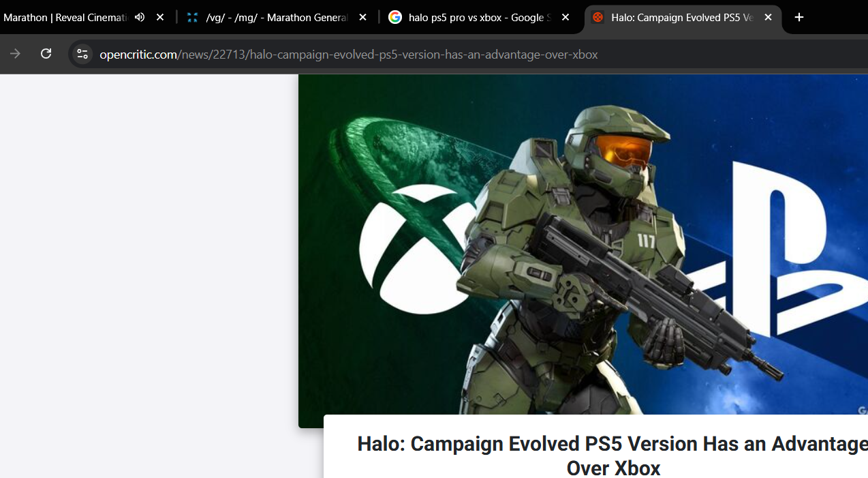Click the Halo: Campaign Evolved PS5 headline
The width and height of the screenshot is (868, 478).
pos(613,455)
